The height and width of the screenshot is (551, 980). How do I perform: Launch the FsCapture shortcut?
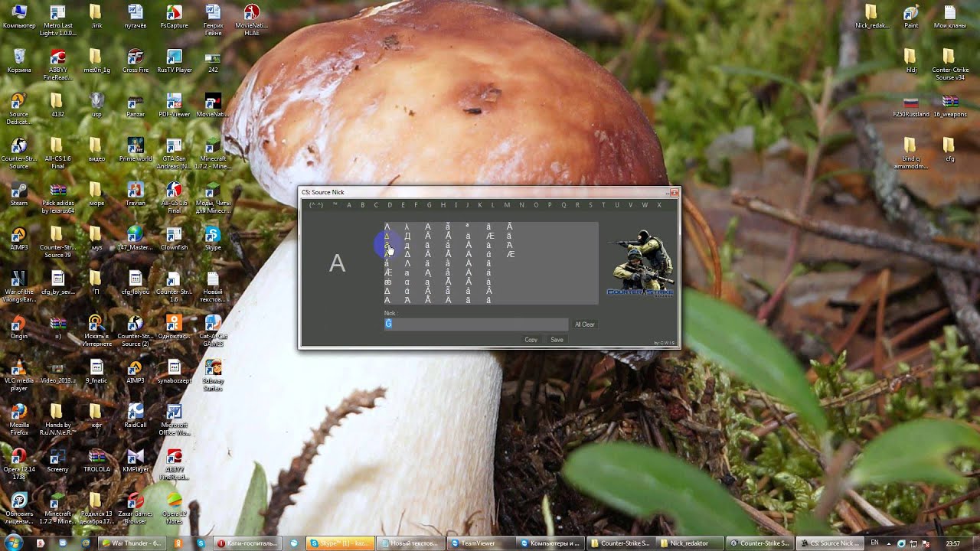(x=174, y=16)
